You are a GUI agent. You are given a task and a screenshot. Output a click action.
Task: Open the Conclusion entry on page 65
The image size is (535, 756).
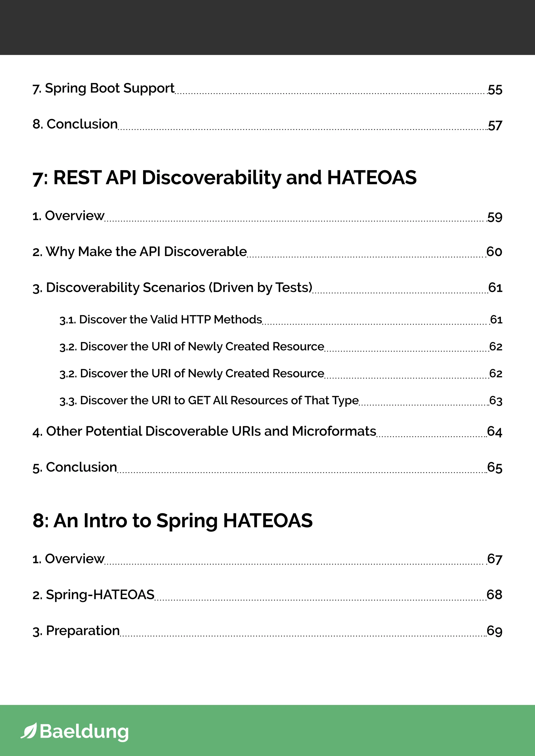[75, 467]
